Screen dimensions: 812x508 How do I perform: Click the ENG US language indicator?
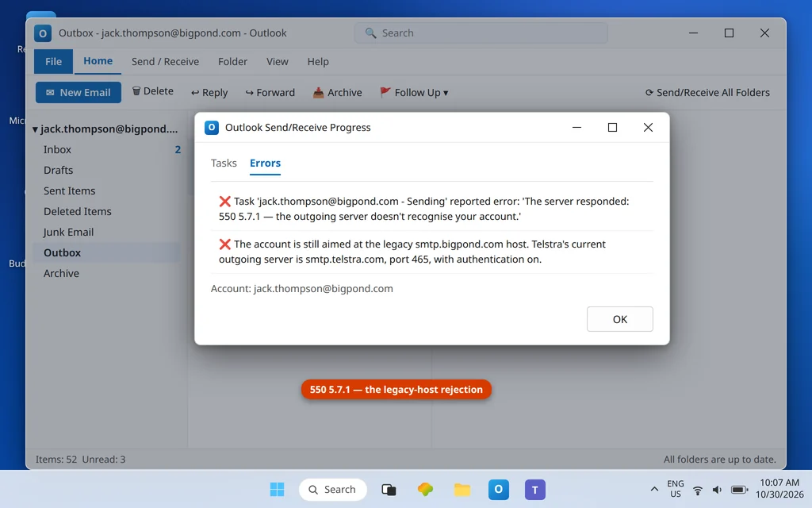[x=676, y=489]
